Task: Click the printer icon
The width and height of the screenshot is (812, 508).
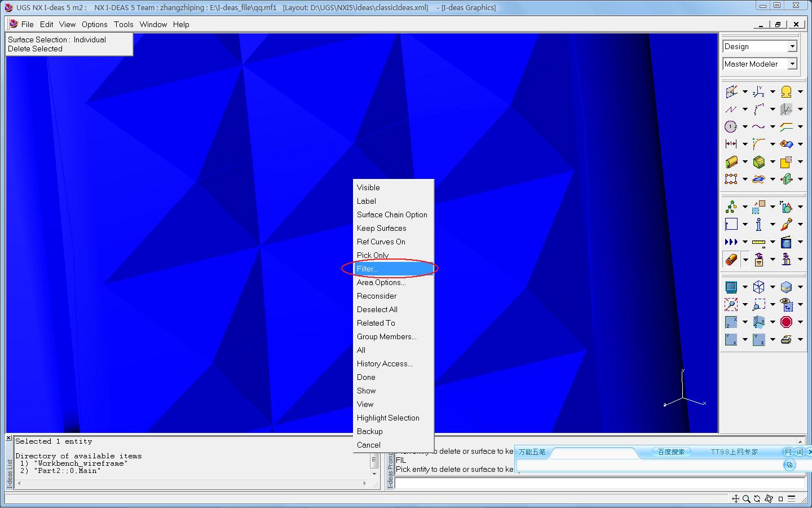Action: (787, 340)
